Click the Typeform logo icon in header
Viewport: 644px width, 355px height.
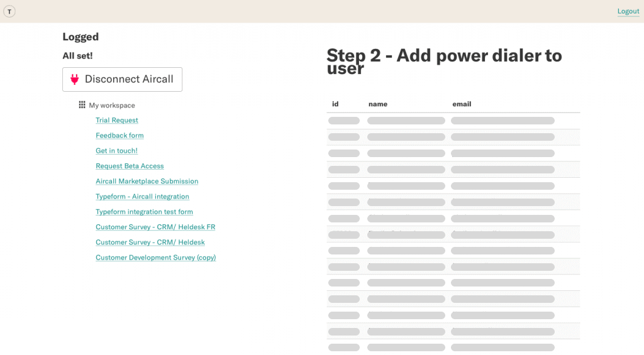pos(9,11)
